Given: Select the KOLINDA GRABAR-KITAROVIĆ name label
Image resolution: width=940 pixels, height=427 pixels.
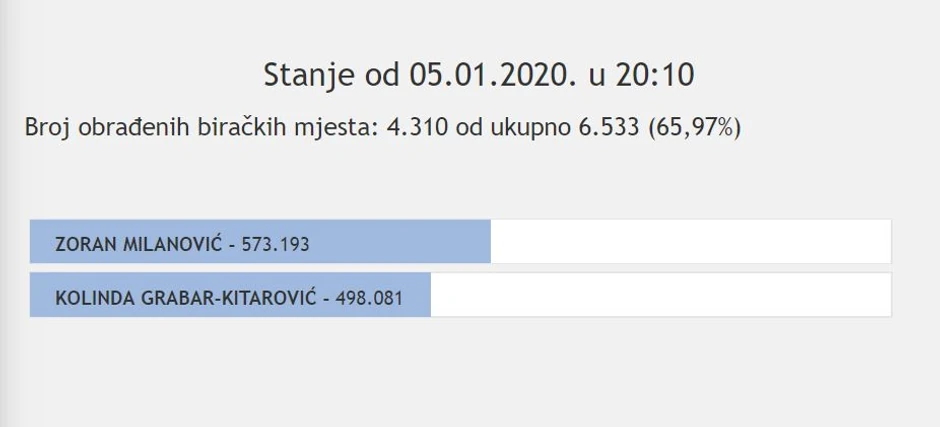Looking at the screenshot, I should 185,296.
